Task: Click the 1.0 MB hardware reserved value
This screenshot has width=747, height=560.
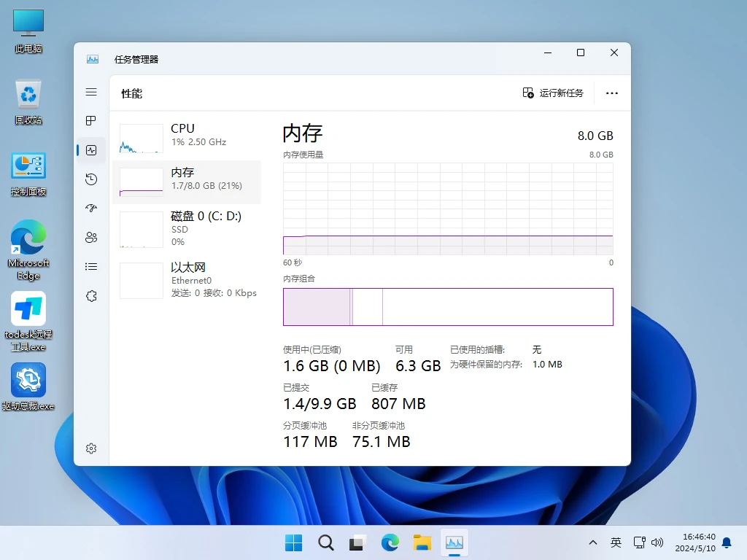Action: (547, 365)
